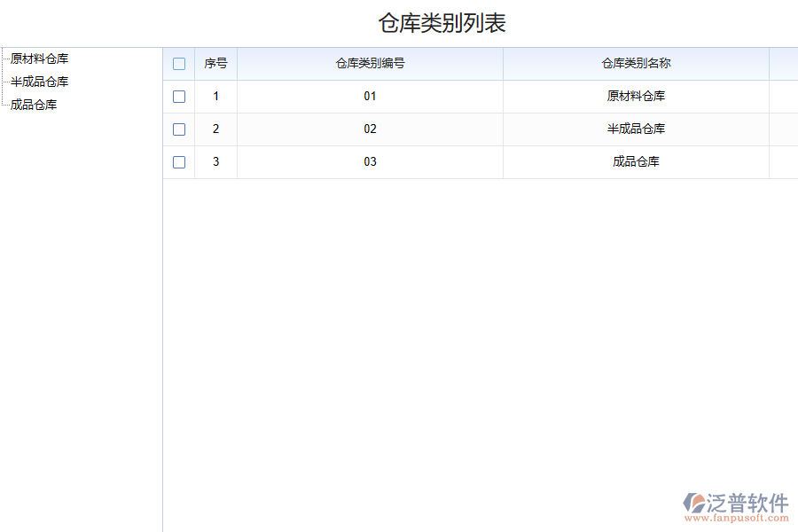Open warehouse category code 03 in the list
This screenshot has width=798, height=532.
[x=370, y=161]
